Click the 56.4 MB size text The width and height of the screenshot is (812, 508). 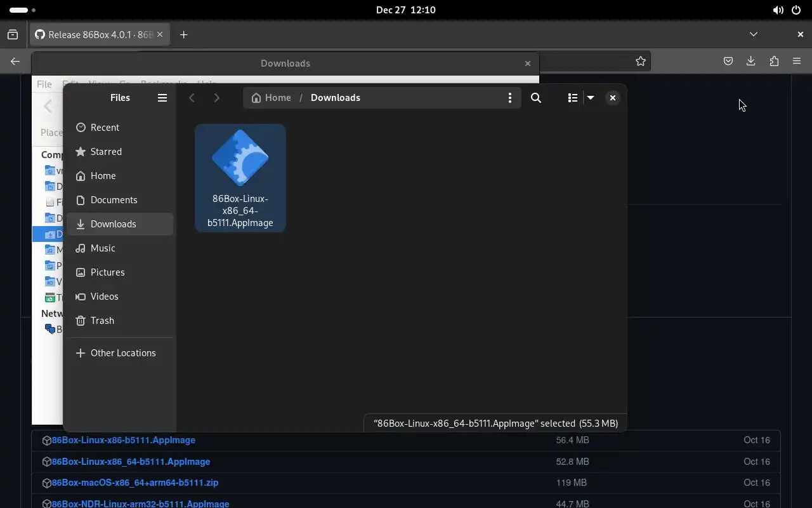click(x=572, y=440)
